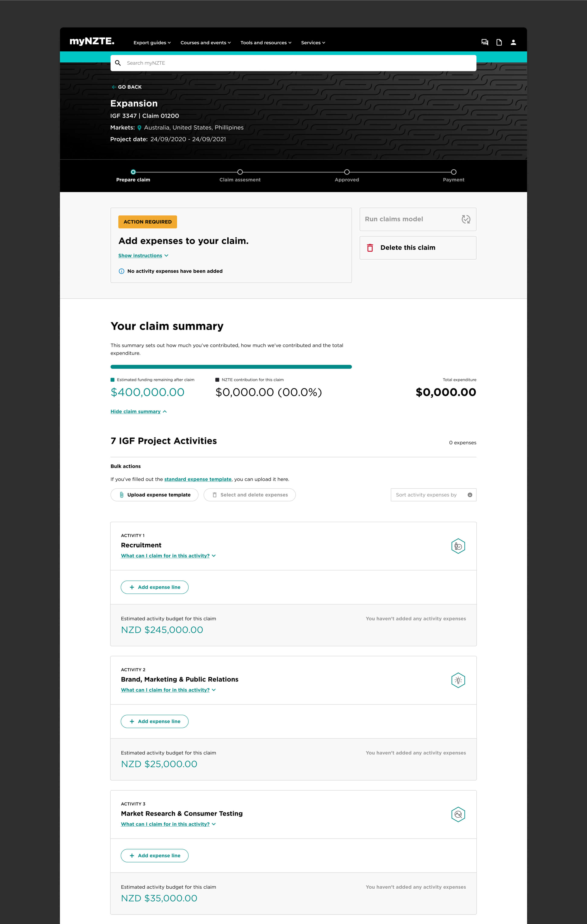Click the red trash icon for deleting claim
The height and width of the screenshot is (924, 587).
pos(370,248)
